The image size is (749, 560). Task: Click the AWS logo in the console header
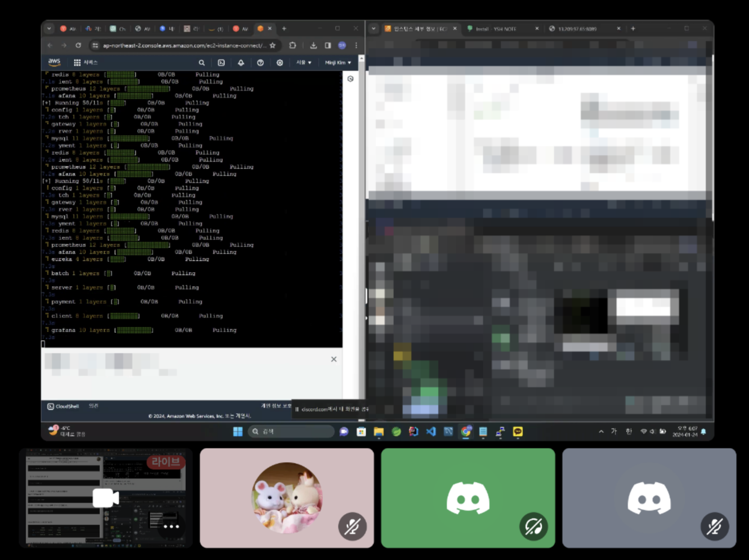[54, 62]
